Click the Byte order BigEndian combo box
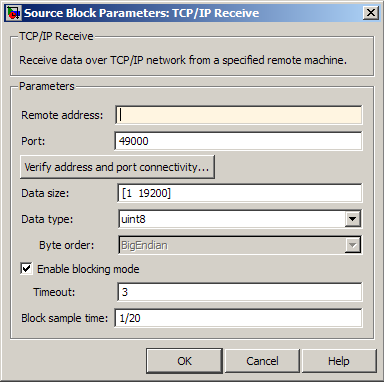Image resolution: width=384 pixels, height=382 pixels. (x=240, y=245)
